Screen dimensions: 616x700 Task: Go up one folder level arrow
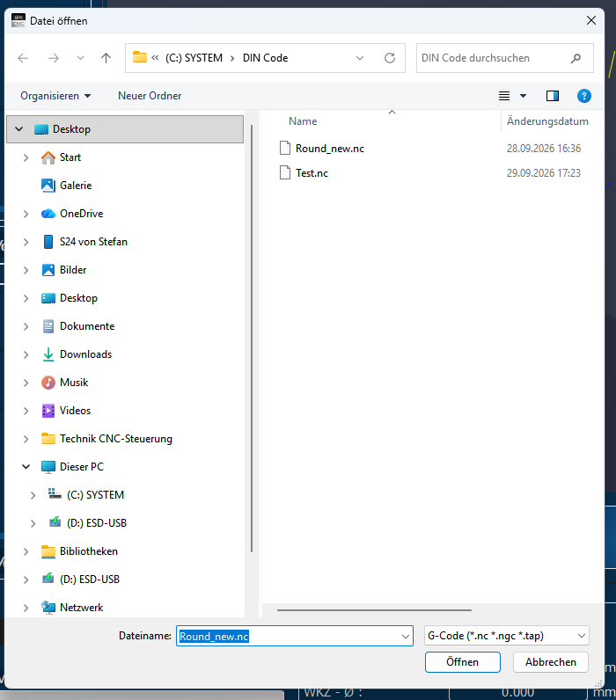tap(106, 58)
